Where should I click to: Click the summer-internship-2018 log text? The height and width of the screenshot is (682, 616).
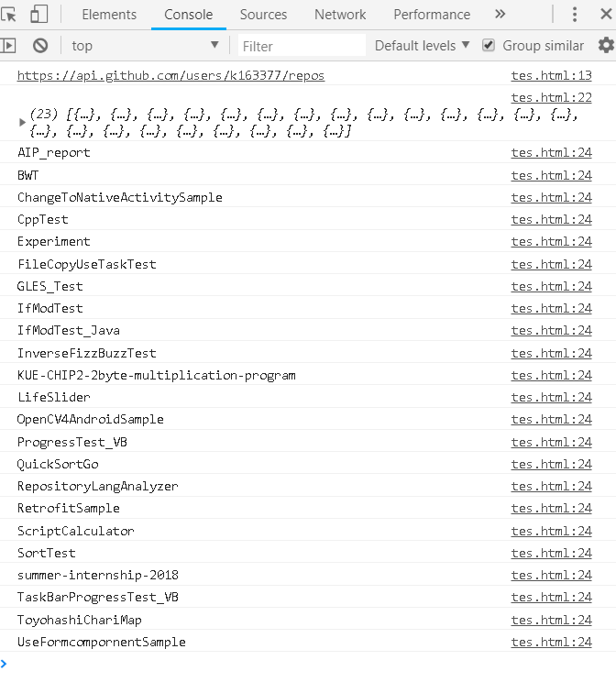click(x=98, y=576)
